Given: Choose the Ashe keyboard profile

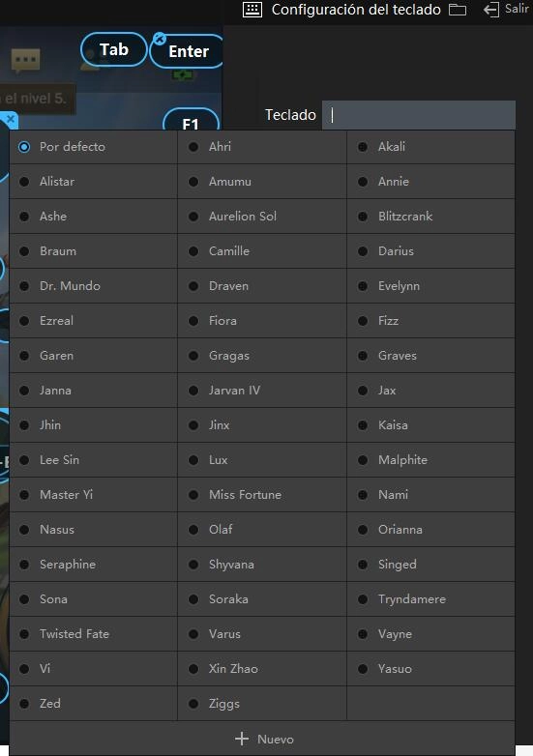Looking at the screenshot, I should (94, 216).
